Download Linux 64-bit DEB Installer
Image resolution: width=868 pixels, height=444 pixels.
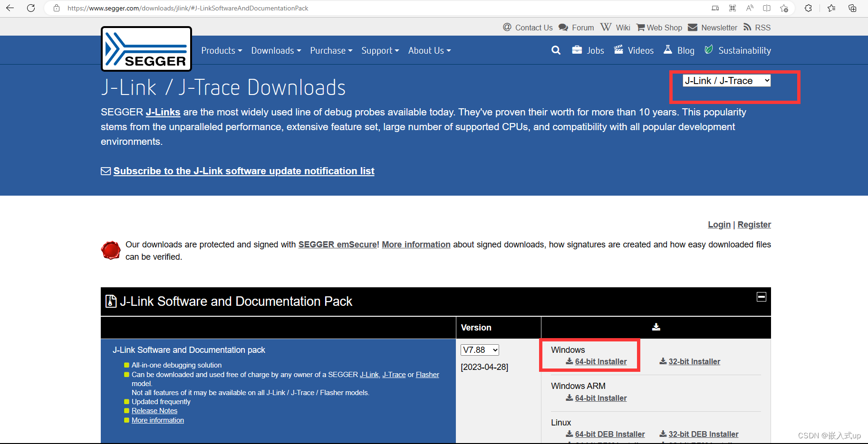(x=605, y=435)
